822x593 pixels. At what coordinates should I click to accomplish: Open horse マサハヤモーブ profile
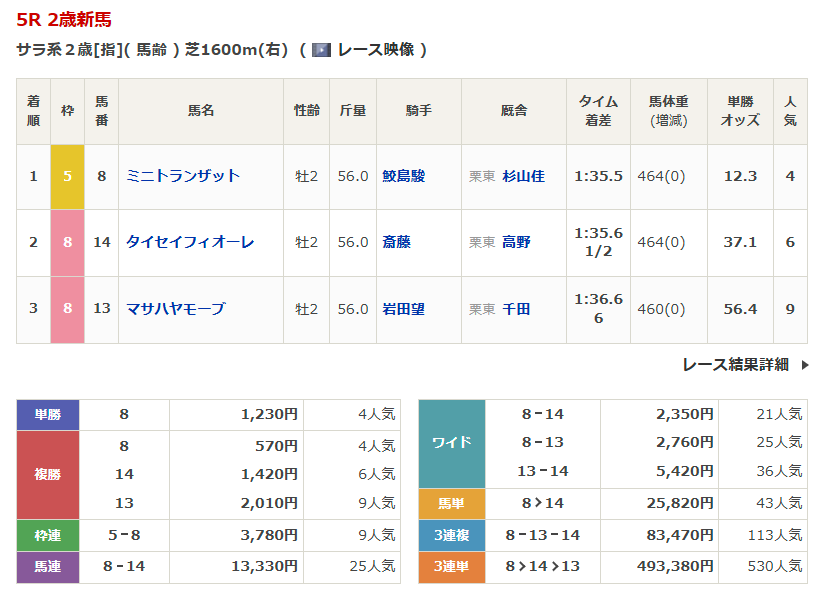175,309
